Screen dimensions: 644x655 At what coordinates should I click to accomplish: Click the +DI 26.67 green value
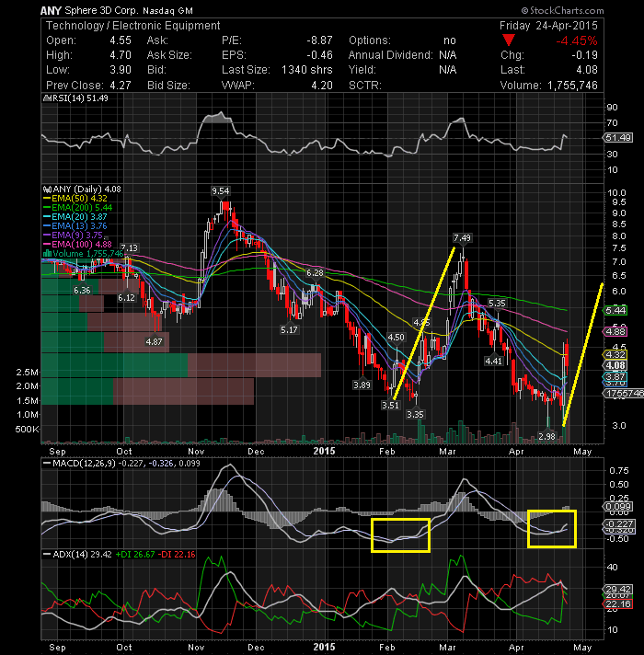point(135,555)
